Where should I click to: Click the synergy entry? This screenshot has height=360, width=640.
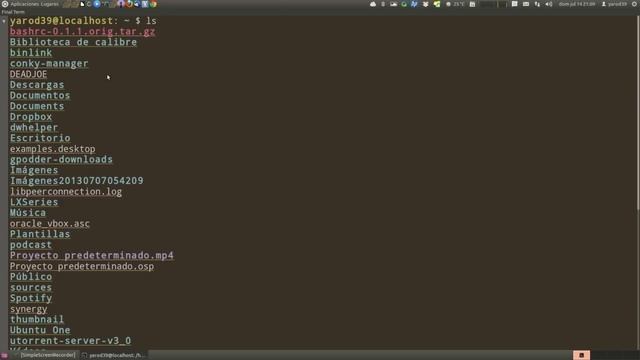[x=29, y=309]
